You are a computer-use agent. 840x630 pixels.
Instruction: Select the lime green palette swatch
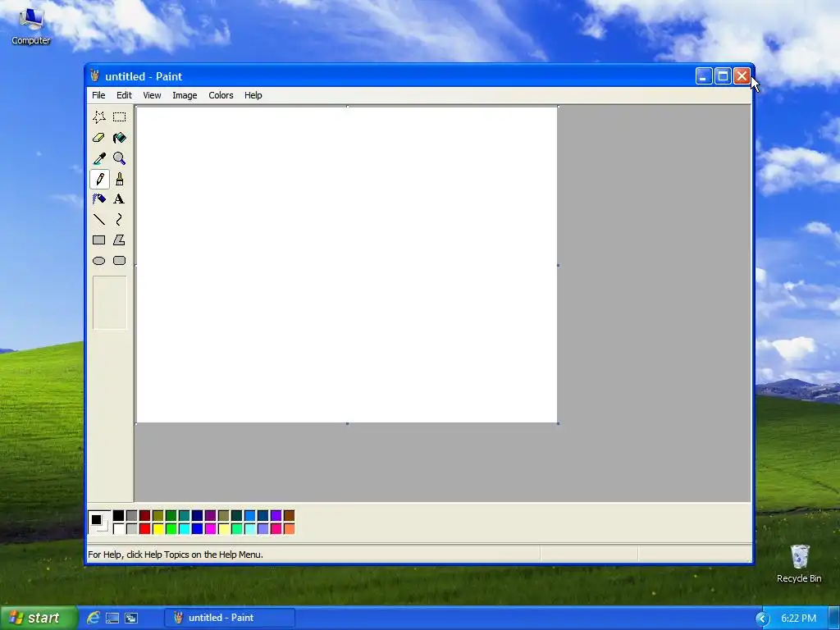coord(171,529)
